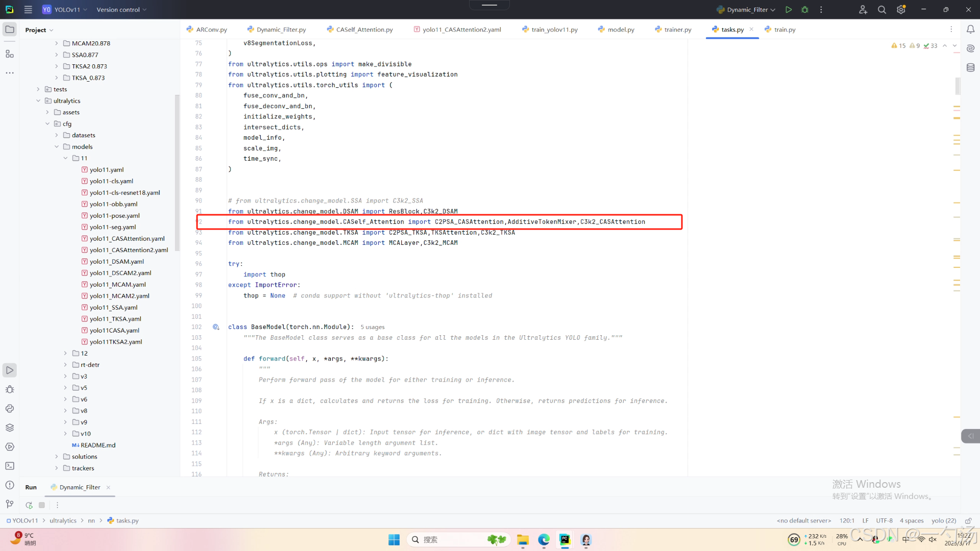Click ultralytics in the breadcrumb path

[x=63, y=520]
